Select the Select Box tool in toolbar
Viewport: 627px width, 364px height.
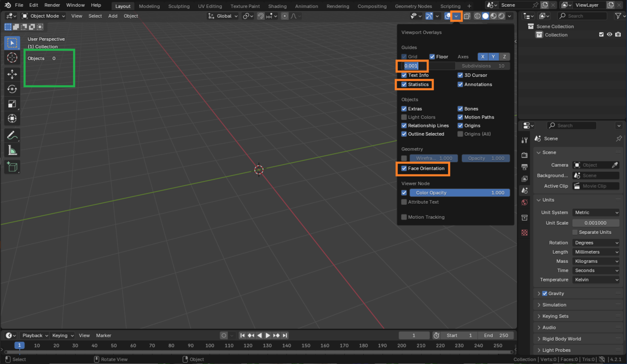point(12,43)
